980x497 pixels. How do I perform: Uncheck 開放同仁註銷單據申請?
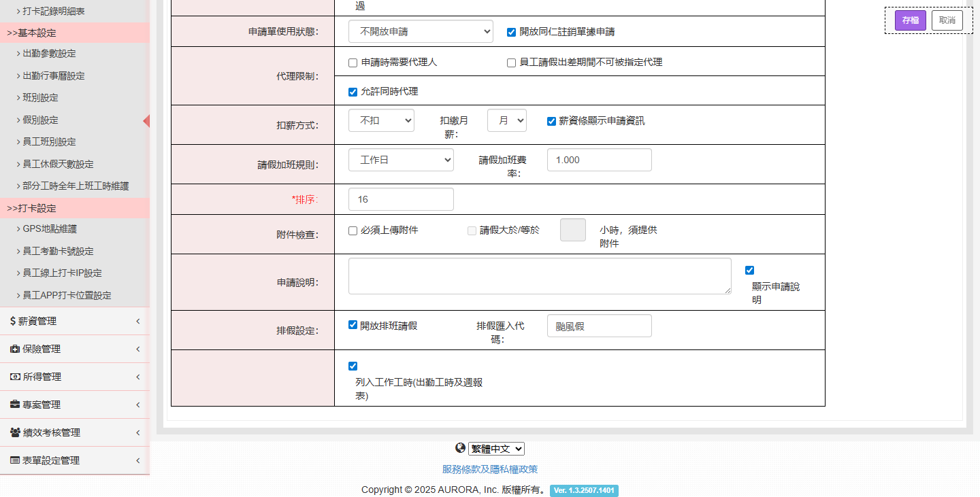tap(510, 31)
